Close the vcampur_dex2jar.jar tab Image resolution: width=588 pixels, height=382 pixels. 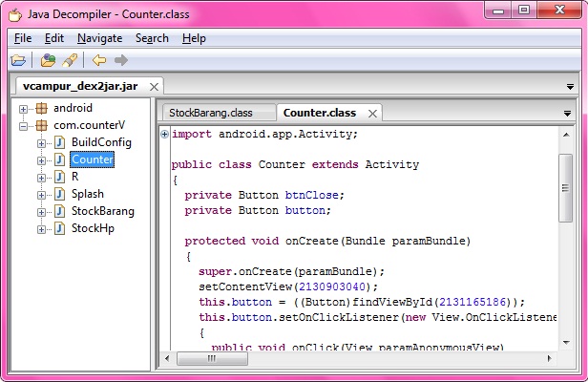point(154,87)
